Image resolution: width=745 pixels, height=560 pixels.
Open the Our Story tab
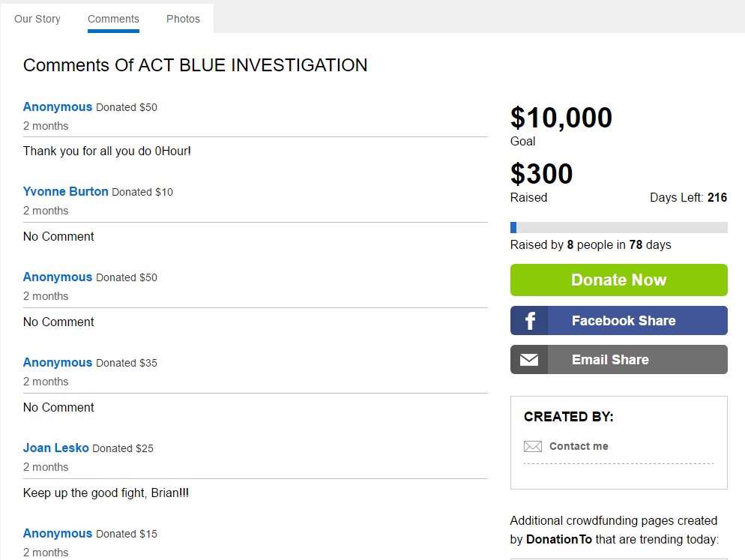[37, 19]
